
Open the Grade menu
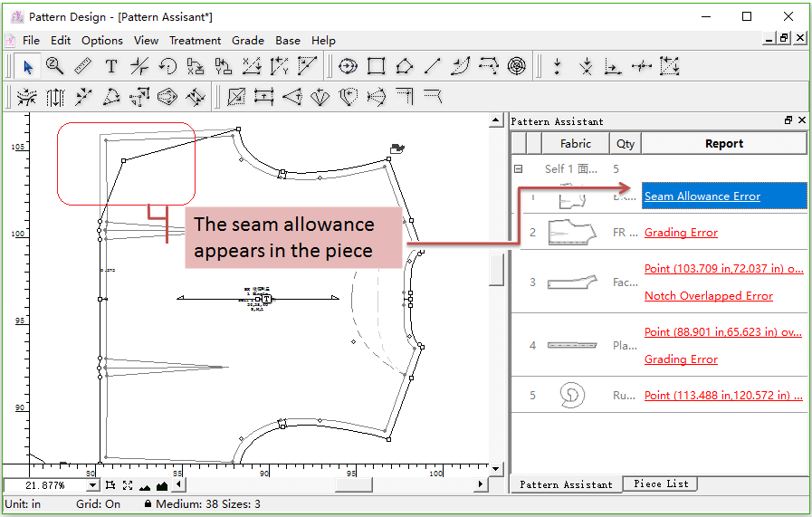pos(248,41)
